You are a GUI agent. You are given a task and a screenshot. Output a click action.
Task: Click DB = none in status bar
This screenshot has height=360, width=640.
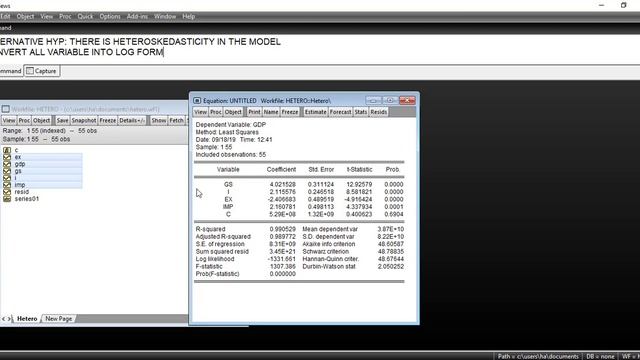click(x=600, y=356)
